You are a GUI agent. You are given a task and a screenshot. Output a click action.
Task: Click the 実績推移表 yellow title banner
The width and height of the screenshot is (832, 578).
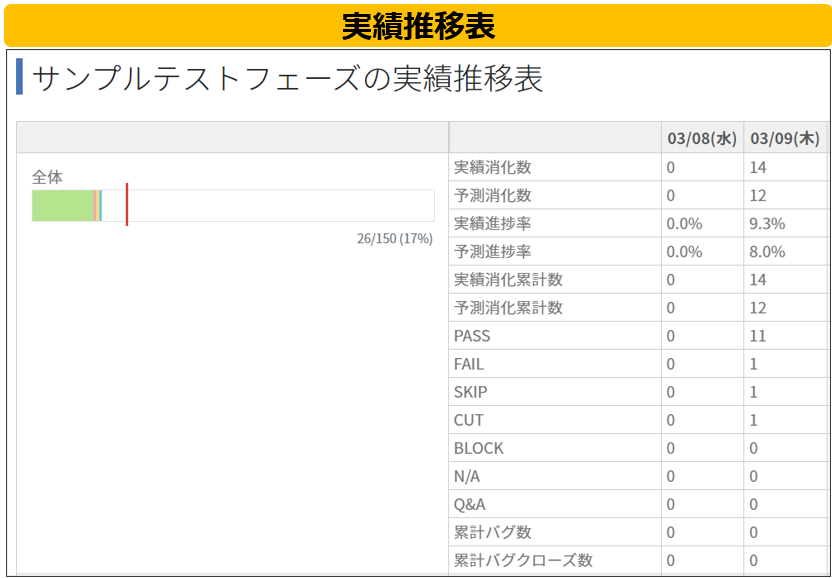pyautogui.click(x=418, y=25)
